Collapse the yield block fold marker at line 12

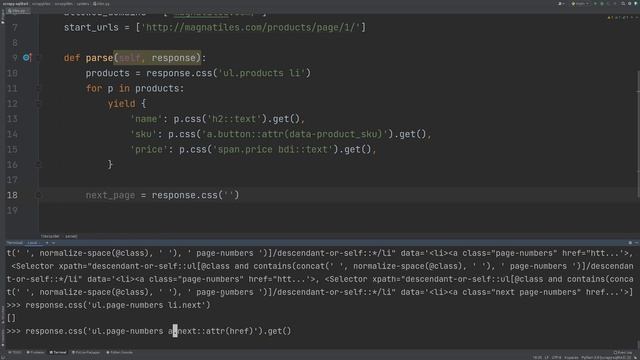38,104
